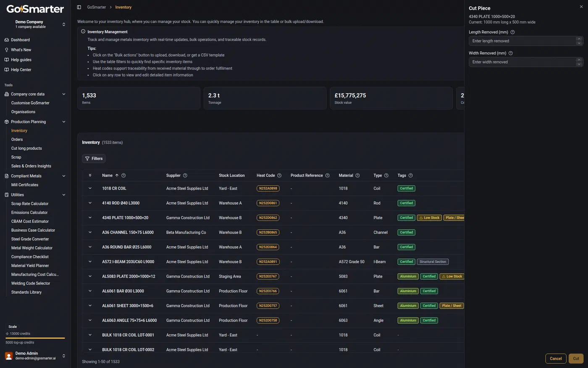Open Mill Certificates page
The width and height of the screenshot is (588, 368).
pos(25,185)
